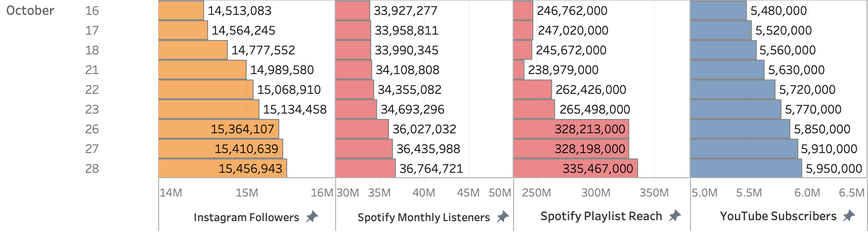This screenshot has height=232, width=868.
Task: Click the pin icon beside Spotify Playlist Reach
Action: pos(675,216)
